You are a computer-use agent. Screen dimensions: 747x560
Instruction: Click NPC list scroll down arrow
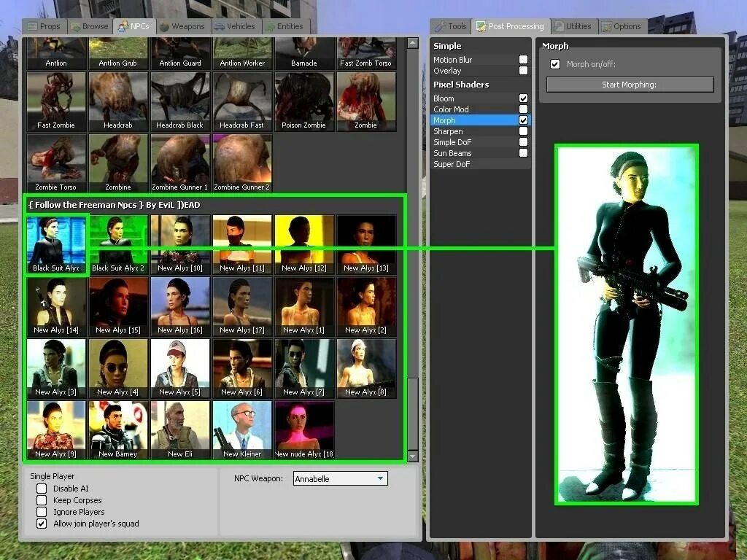[x=413, y=456]
